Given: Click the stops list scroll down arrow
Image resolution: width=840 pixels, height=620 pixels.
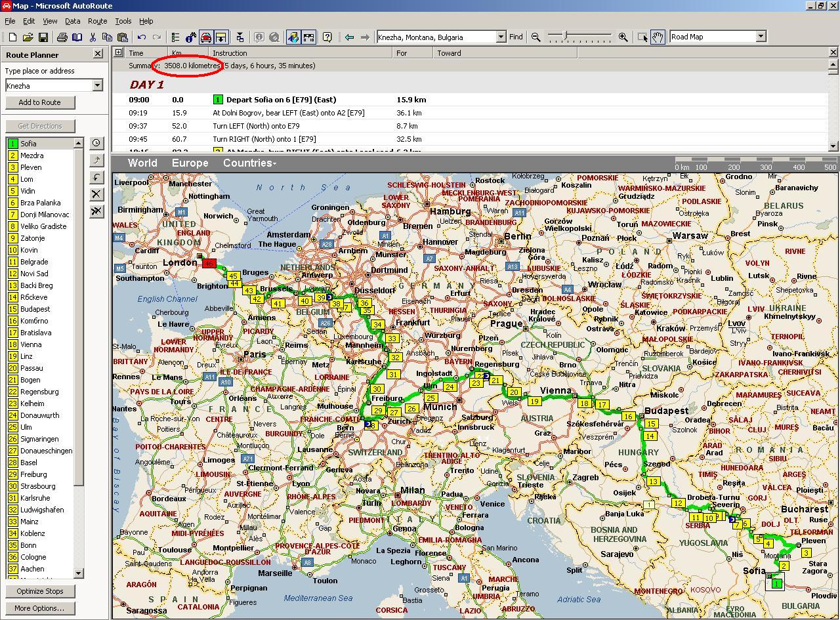Looking at the screenshot, I should [79, 573].
